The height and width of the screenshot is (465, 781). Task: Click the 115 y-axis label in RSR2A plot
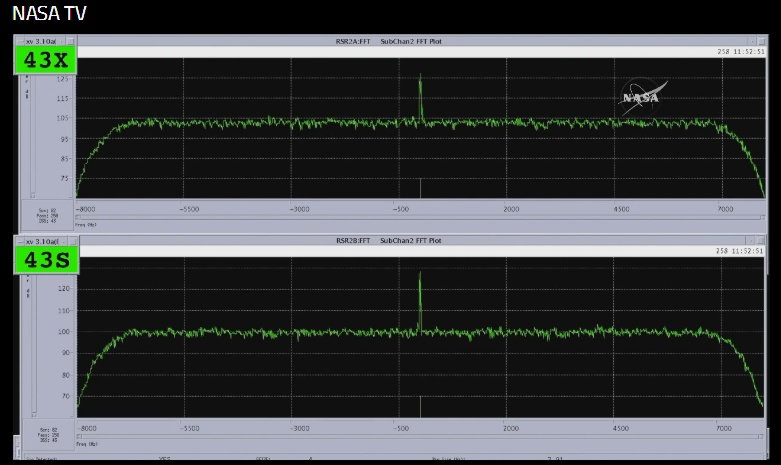pyautogui.click(x=62, y=99)
